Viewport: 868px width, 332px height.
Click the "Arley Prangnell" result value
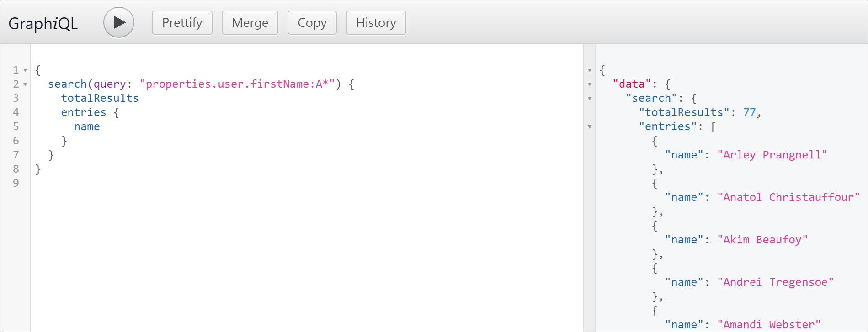coord(772,155)
